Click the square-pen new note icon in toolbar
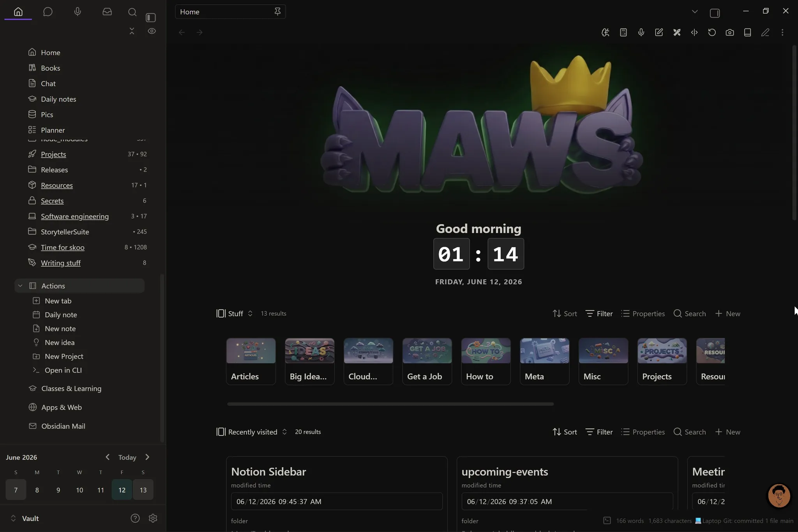Screen dimensions: 798x532 (659, 32)
